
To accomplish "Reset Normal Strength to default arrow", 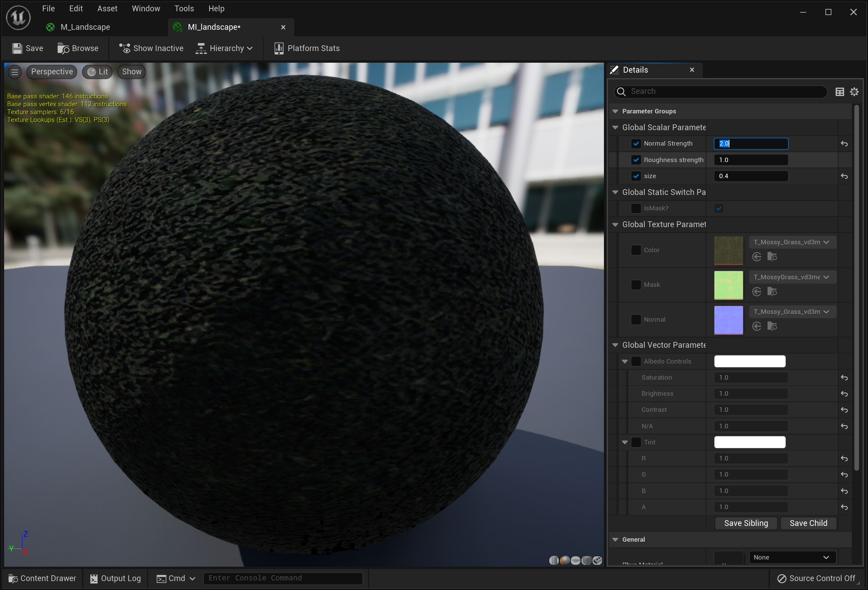I will click(844, 144).
